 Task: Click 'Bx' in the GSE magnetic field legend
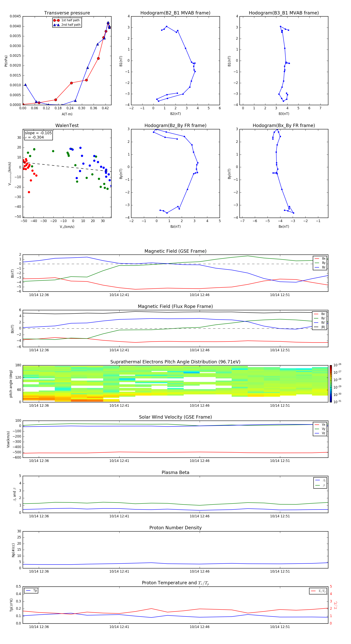pyautogui.click(x=320, y=259)
